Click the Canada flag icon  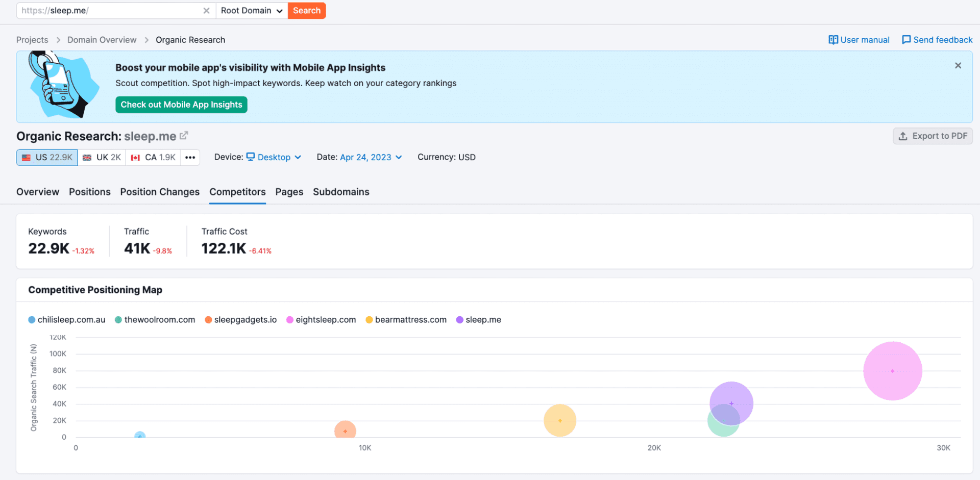pos(135,158)
